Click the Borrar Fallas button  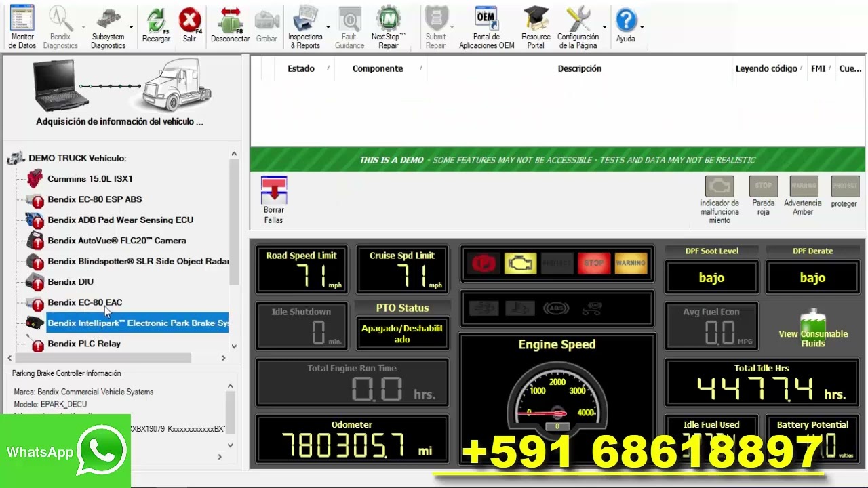[x=274, y=200]
